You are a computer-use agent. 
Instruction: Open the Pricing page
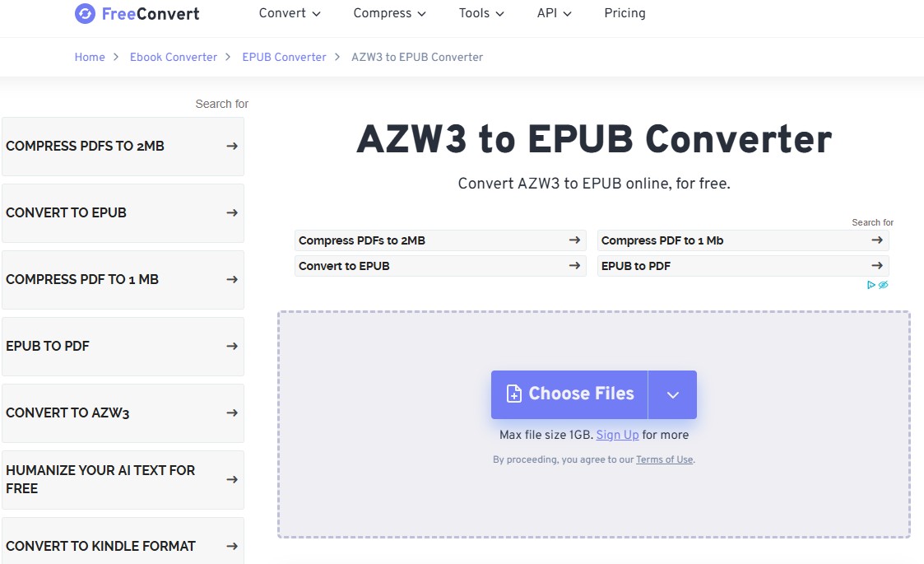[625, 13]
